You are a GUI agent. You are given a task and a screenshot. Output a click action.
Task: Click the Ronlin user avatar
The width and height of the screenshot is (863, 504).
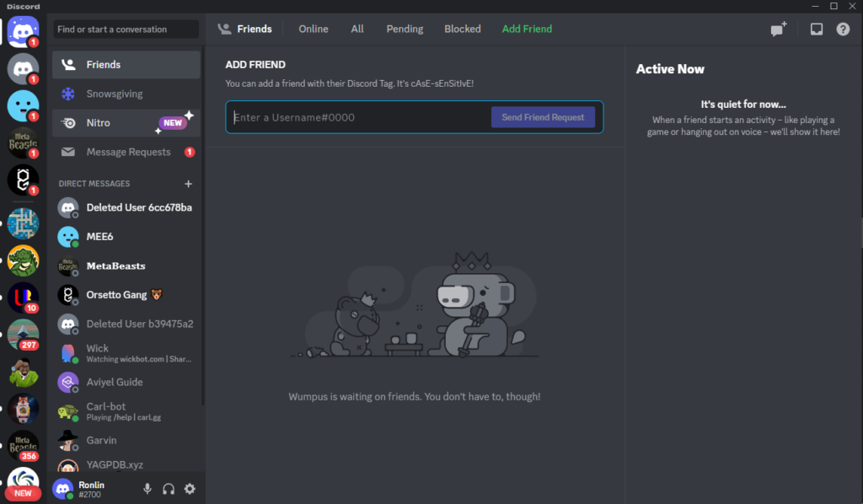click(x=62, y=489)
